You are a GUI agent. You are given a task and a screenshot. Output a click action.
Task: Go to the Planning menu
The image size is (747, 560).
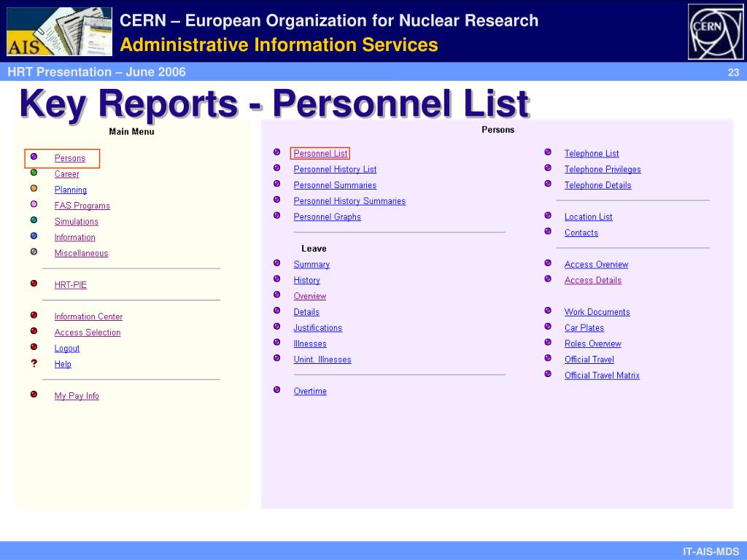pyautogui.click(x=71, y=190)
